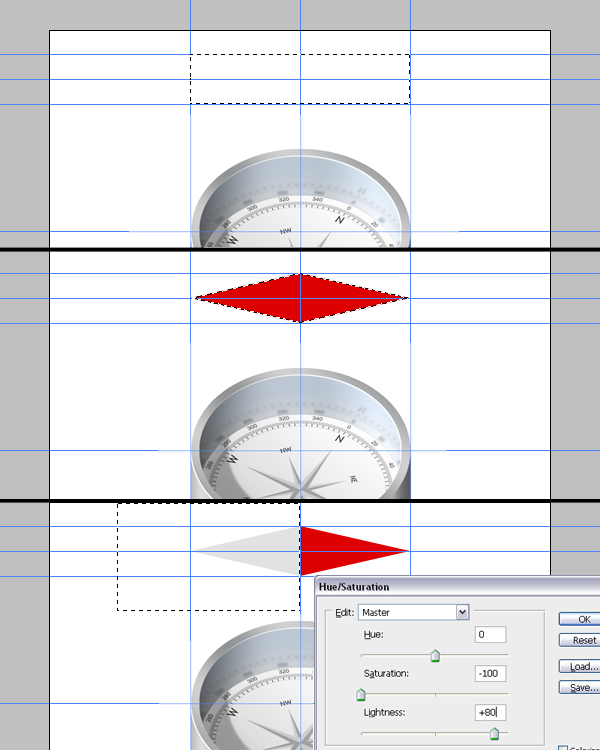Click the NW label on the top compass
Screen dimensions: 600x750
pyautogui.click(x=285, y=230)
